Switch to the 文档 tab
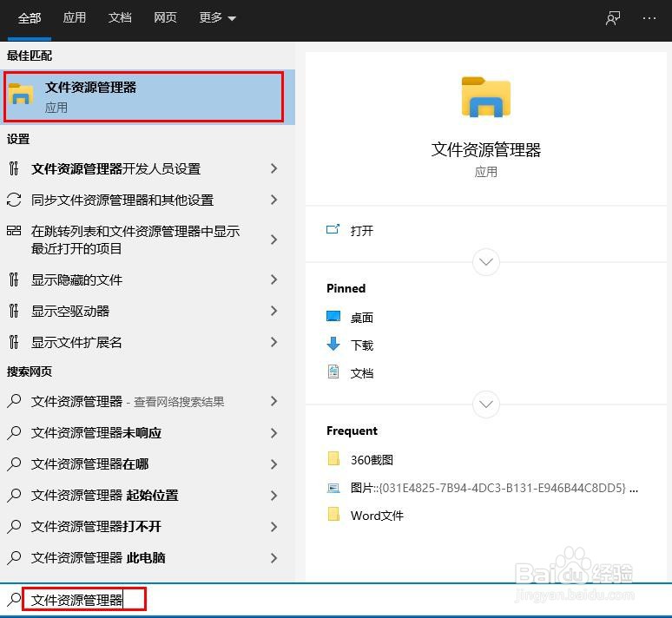 [x=120, y=17]
